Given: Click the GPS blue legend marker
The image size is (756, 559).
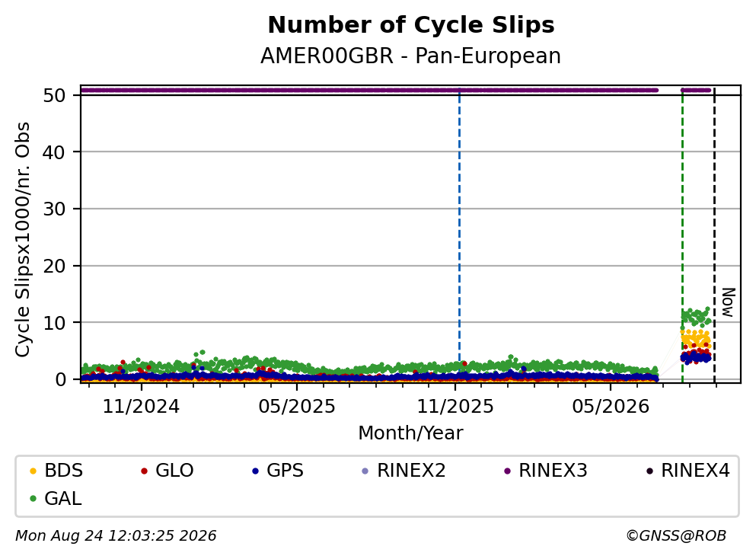Looking at the screenshot, I should tap(256, 471).
